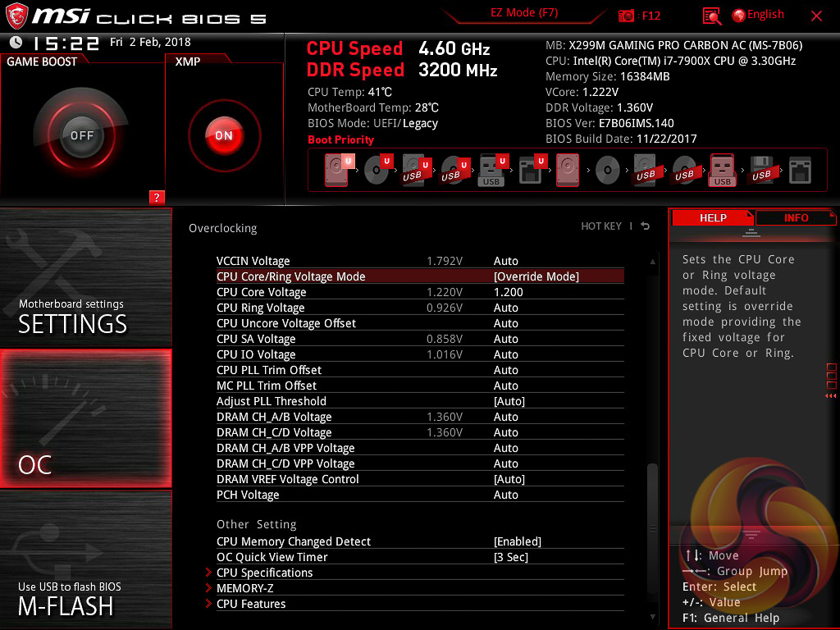
Task: Click the HOT KEY label
Action: pyautogui.click(x=601, y=226)
